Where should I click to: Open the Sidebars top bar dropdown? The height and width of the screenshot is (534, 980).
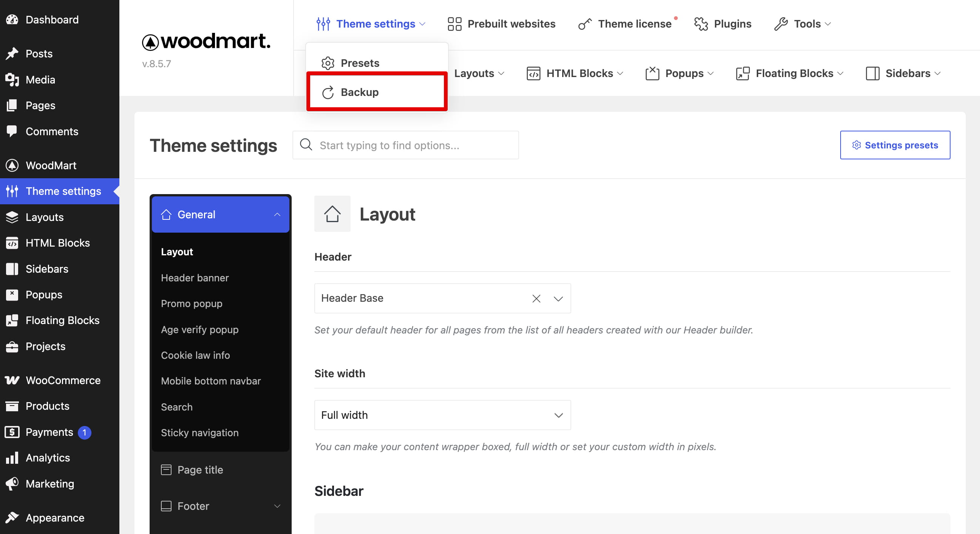click(903, 73)
